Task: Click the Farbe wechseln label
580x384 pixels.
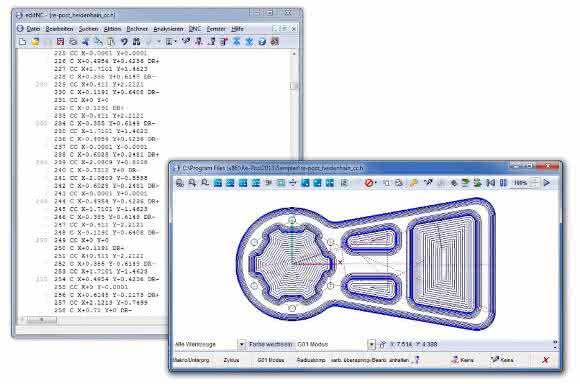Action: coord(270,344)
